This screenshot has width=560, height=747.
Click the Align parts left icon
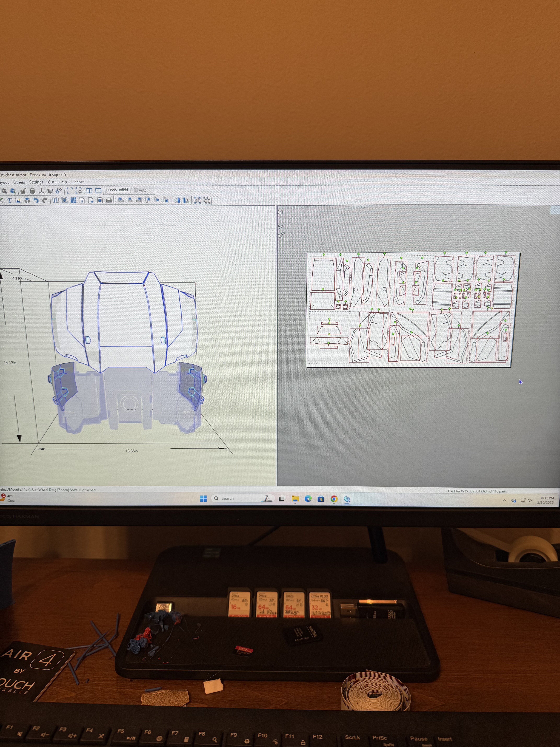[121, 200]
